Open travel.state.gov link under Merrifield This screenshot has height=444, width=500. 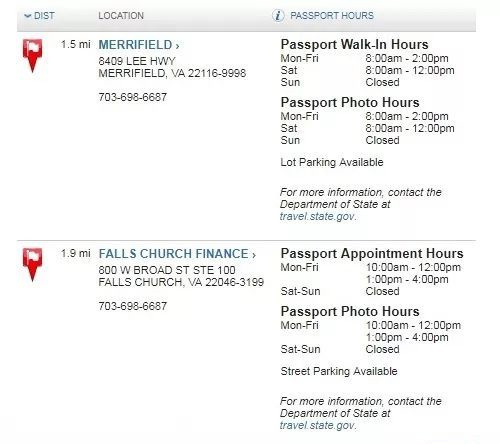coord(318,216)
